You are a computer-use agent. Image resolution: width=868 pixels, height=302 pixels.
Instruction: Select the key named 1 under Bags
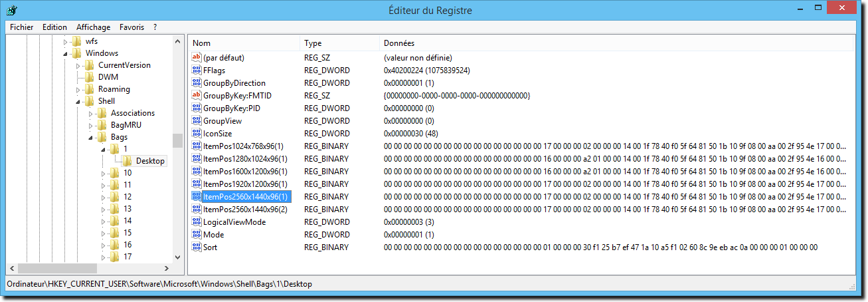pyautogui.click(x=126, y=149)
